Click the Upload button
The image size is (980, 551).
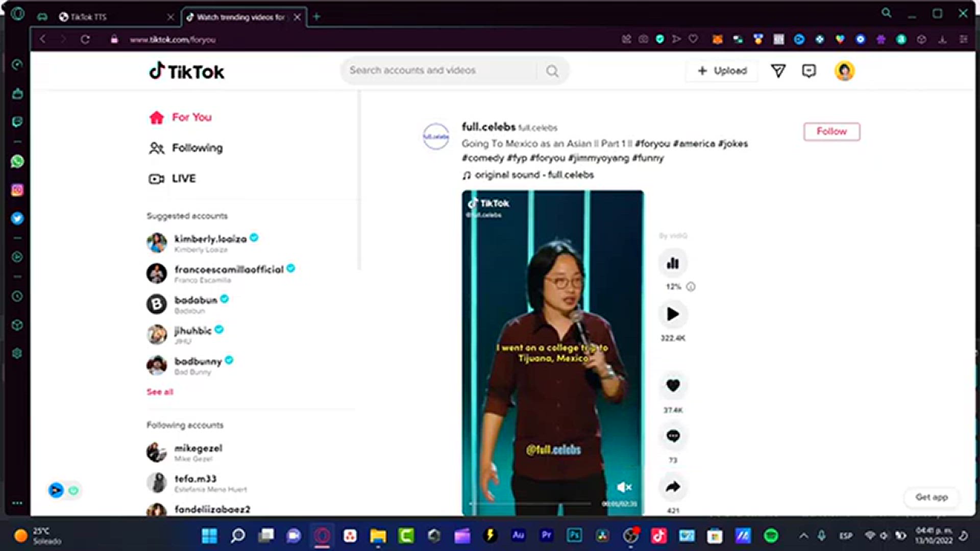tap(722, 71)
